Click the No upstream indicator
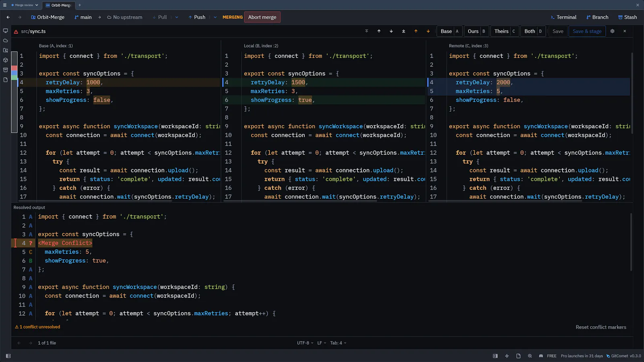Screen dimensions: 644x362 [125, 17]
